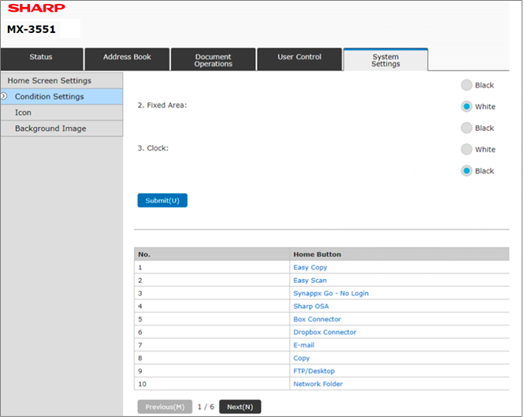Click the 1 / 6 page indicator
Screen dimensions: 524x420
(x=206, y=407)
